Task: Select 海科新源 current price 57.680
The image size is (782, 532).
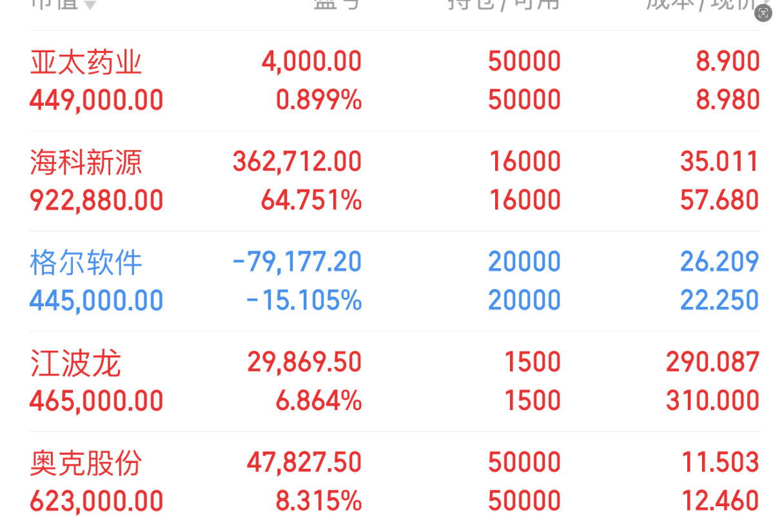Action: 720,201
